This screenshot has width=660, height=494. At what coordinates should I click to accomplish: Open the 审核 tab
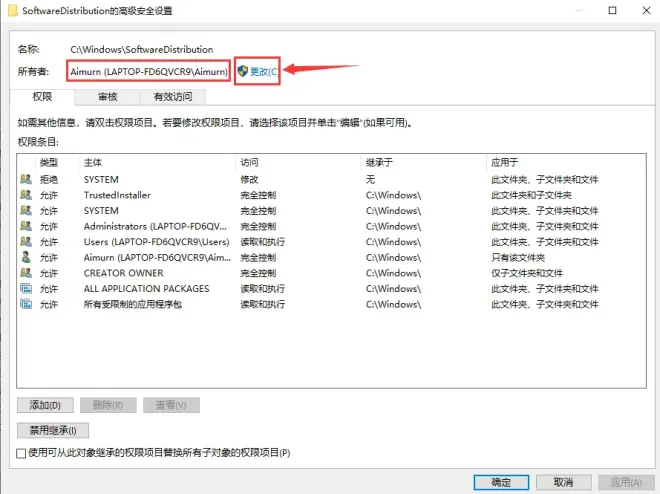point(107,97)
